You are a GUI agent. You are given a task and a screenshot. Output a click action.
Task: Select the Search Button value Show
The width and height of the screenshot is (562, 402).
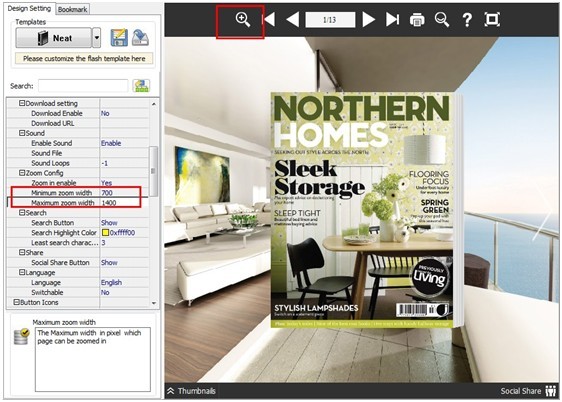109,222
